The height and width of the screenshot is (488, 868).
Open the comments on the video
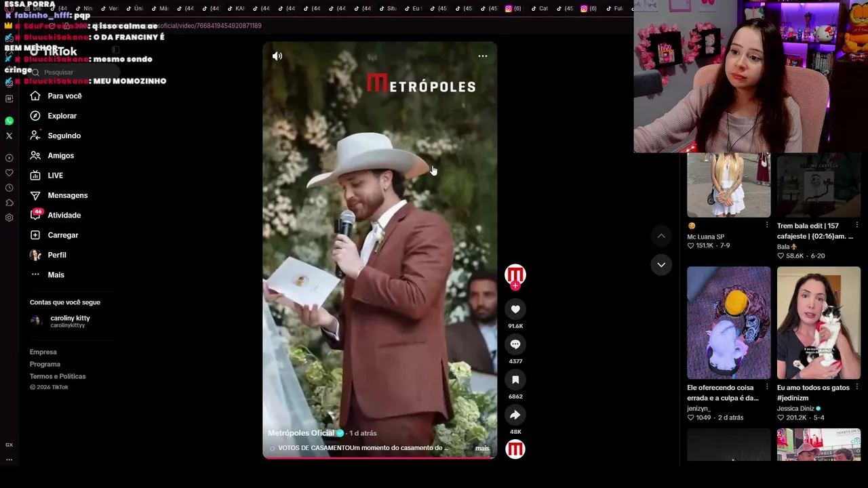[x=515, y=344]
